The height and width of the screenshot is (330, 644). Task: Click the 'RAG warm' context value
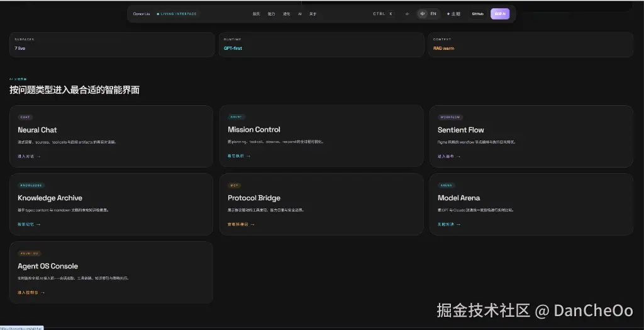(x=443, y=48)
